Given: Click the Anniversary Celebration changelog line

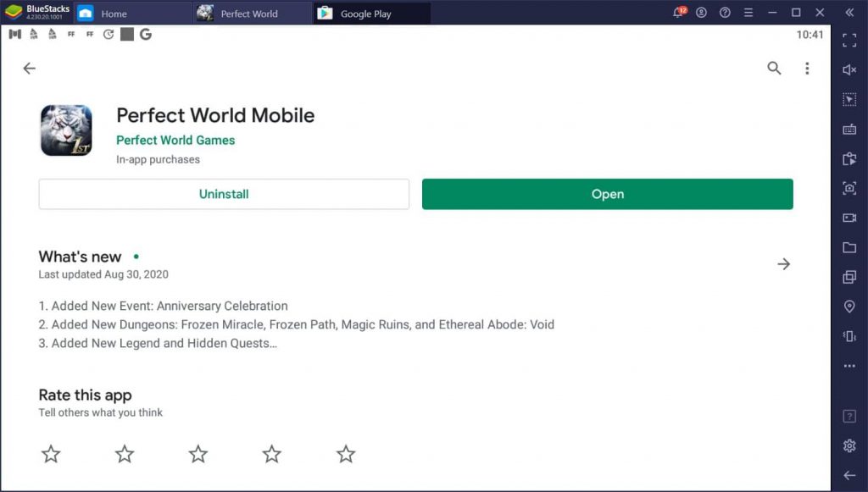Looking at the screenshot, I should pos(164,306).
